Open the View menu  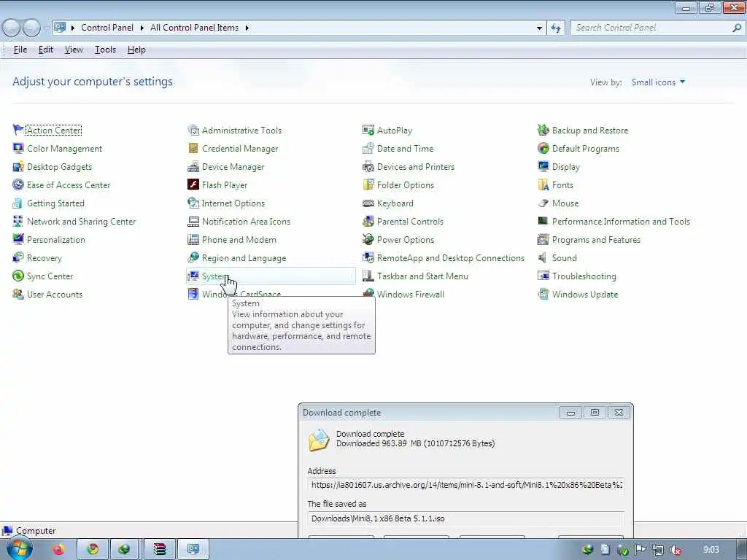tap(74, 50)
